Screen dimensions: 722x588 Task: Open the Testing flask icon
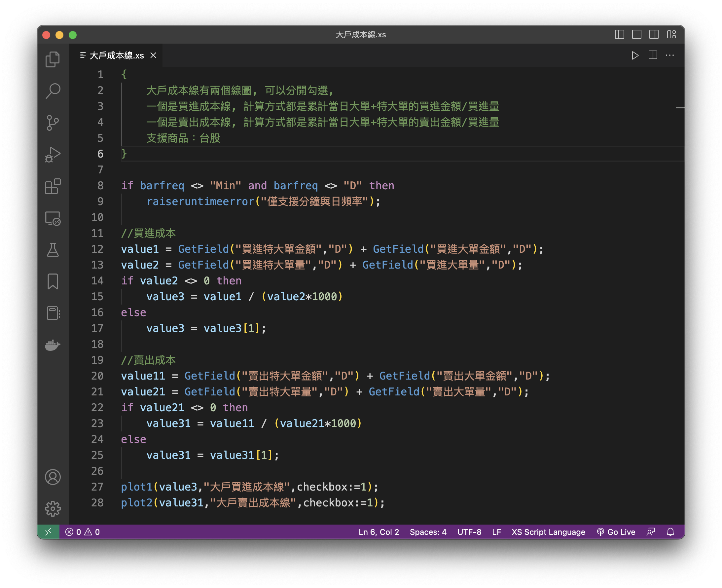pos(53,250)
